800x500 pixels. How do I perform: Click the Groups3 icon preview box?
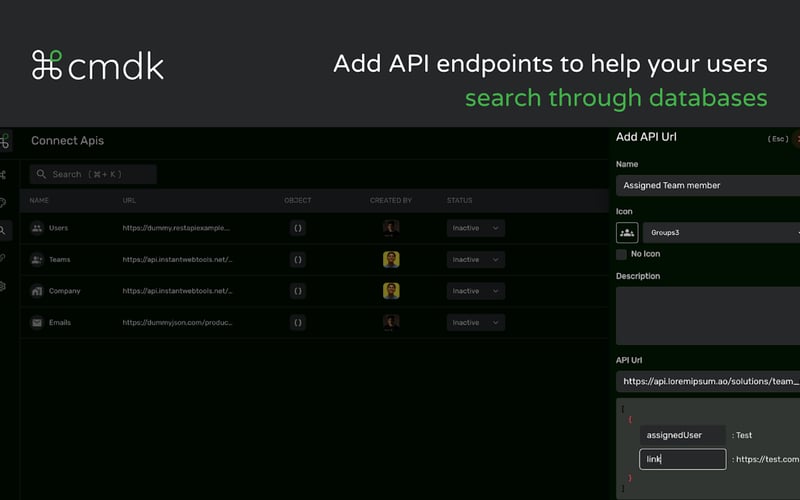click(x=627, y=233)
